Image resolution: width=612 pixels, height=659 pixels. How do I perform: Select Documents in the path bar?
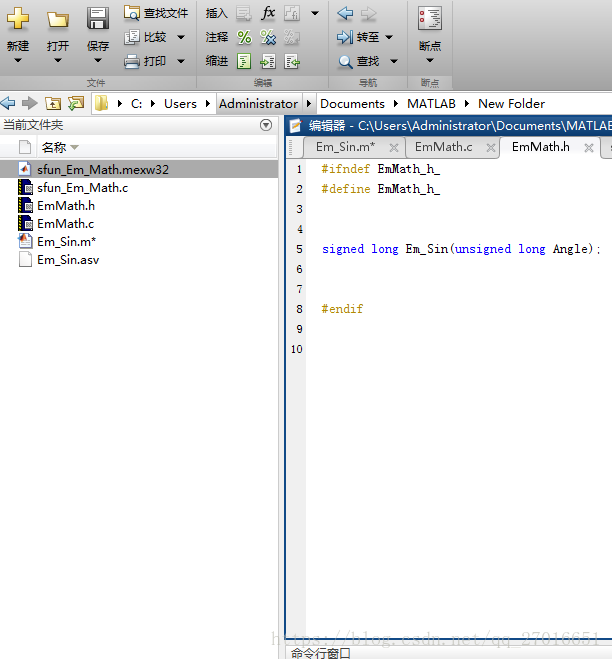tap(352, 103)
